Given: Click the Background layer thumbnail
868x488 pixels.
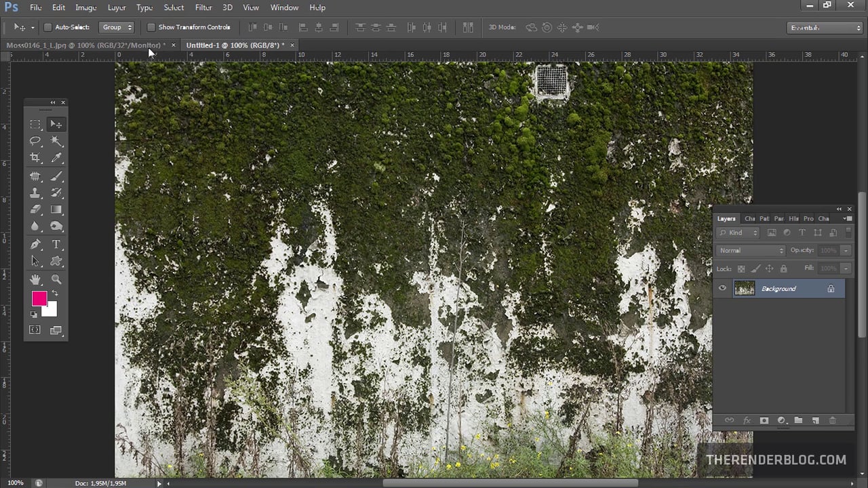Looking at the screenshot, I should pos(744,288).
